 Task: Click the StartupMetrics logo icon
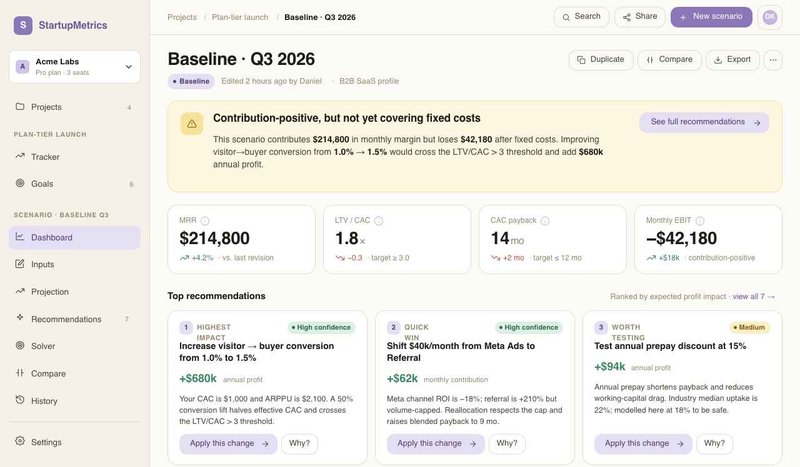click(23, 25)
